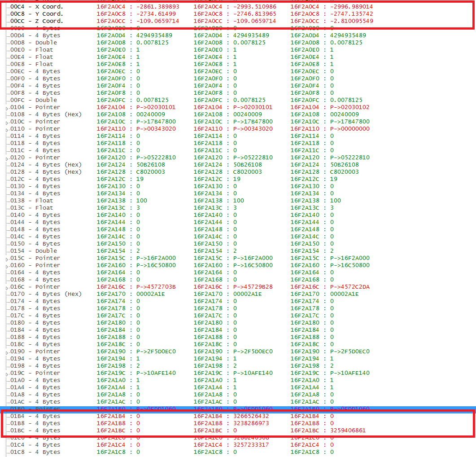Select the 01A0 4 Bytes row label
Viewport: 476px width, 457px height.
(x=35, y=380)
